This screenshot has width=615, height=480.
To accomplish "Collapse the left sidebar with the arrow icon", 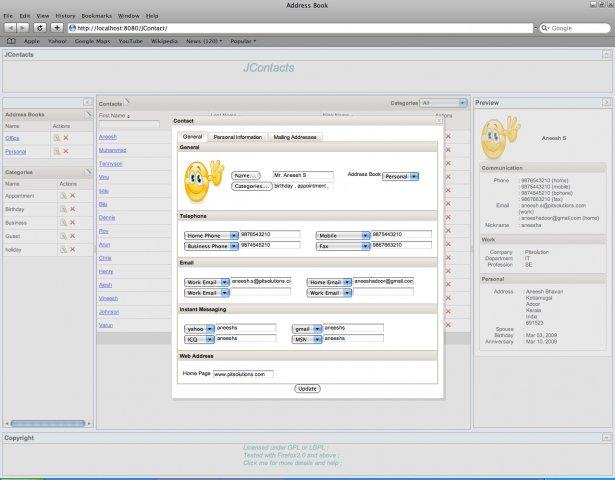I will 87,102.
